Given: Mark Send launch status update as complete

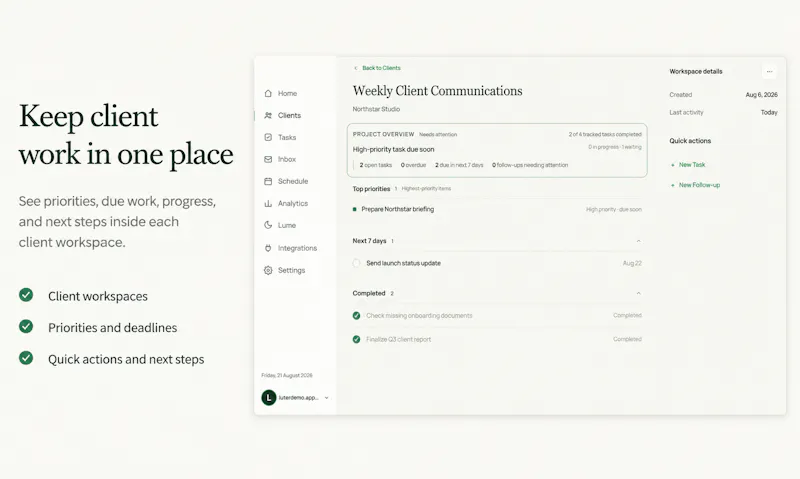Looking at the screenshot, I should coord(356,263).
